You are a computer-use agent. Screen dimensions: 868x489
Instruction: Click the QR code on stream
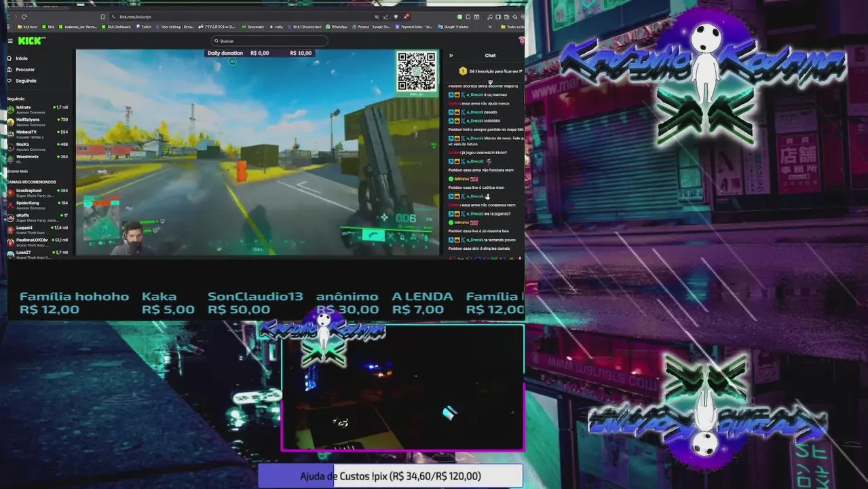tap(417, 72)
